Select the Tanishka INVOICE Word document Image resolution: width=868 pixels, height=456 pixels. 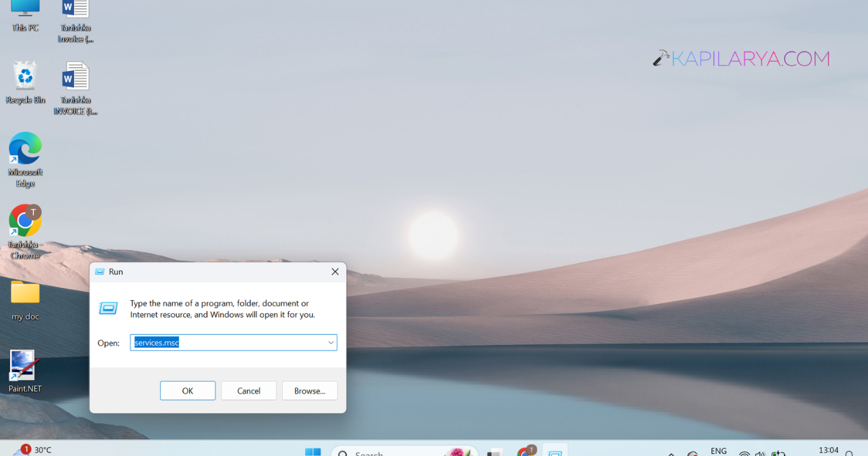(75, 88)
